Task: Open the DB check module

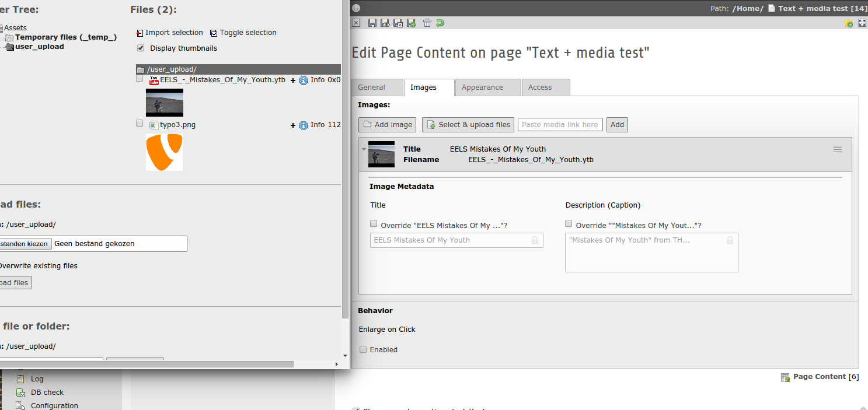Action: coord(47,393)
